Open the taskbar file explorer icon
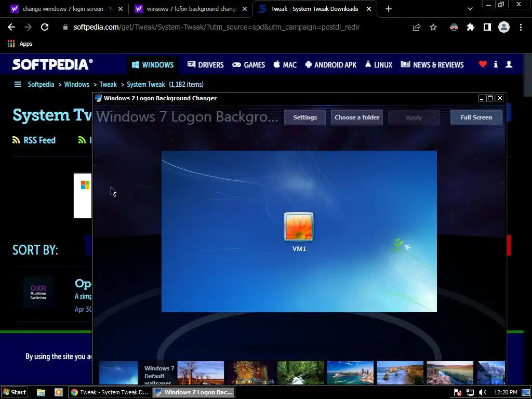Screen dimensions: 532x399 point(41,393)
